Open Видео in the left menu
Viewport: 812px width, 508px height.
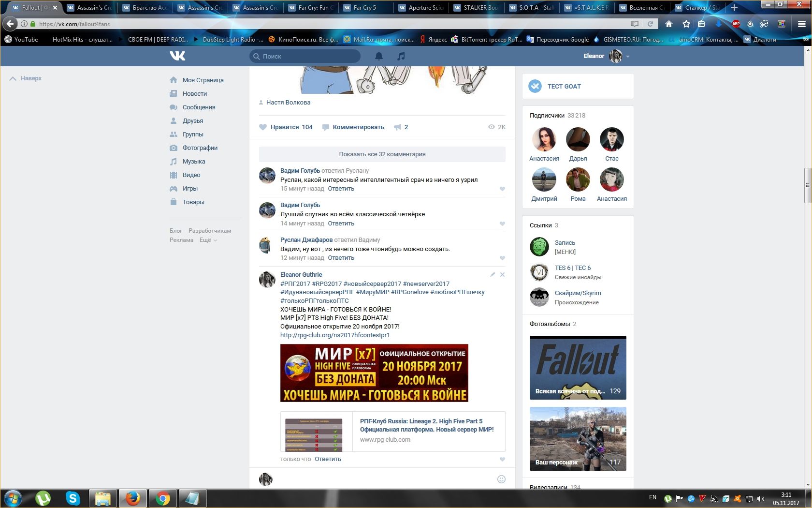tap(185, 175)
